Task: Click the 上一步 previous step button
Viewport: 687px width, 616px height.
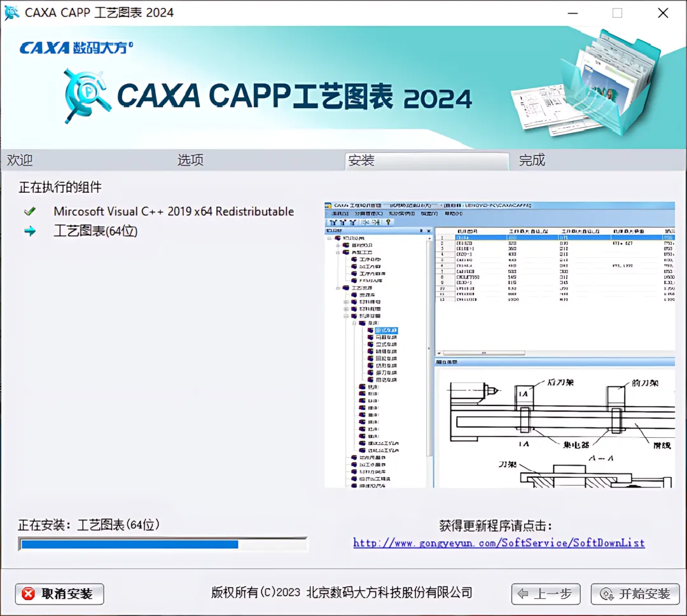Action: 546,594
